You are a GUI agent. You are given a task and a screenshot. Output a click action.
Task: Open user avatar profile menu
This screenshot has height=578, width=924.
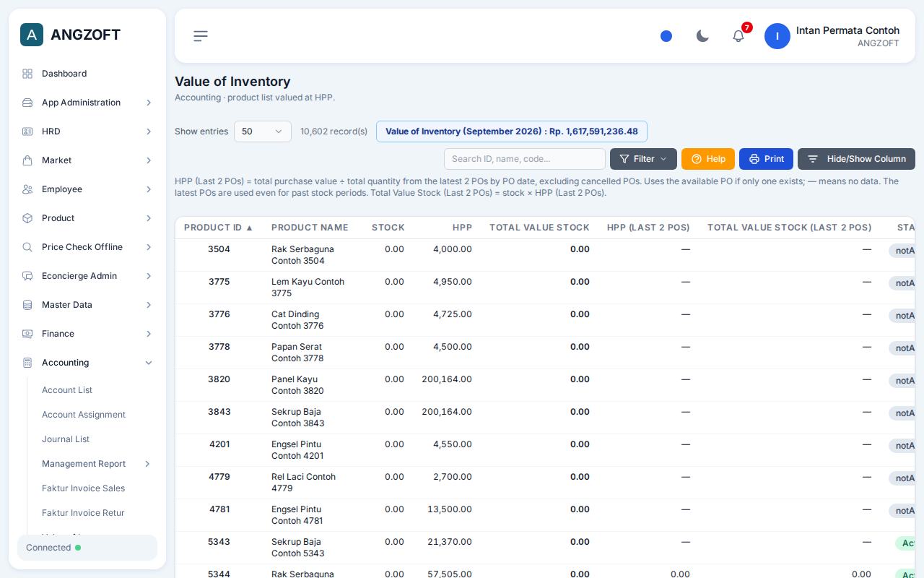pyautogui.click(x=777, y=36)
